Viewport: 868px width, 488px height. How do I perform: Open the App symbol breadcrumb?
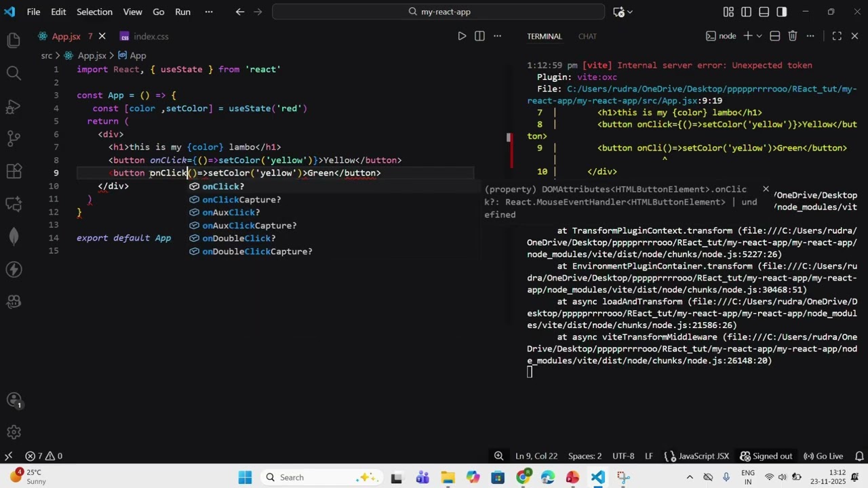132,56
